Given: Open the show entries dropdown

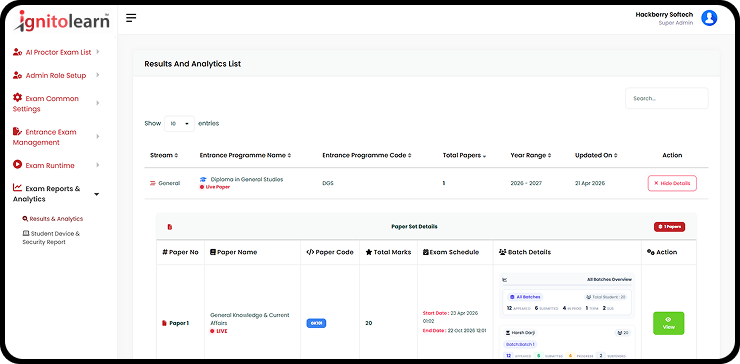Looking at the screenshot, I should point(179,123).
